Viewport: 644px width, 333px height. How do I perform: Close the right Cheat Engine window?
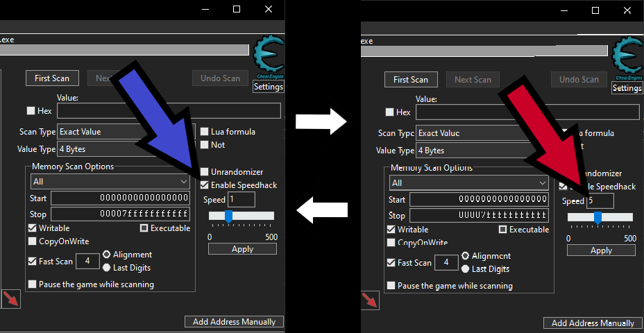point(627,10)
